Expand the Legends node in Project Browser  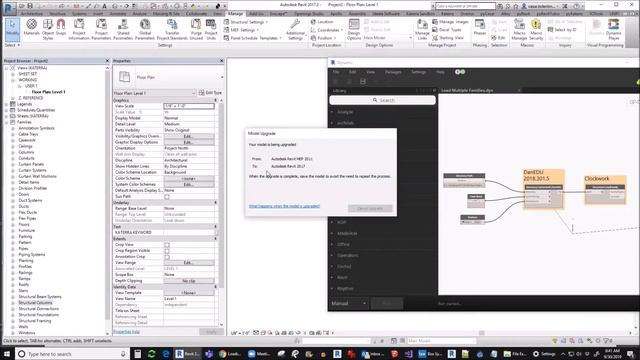point(6,104)
